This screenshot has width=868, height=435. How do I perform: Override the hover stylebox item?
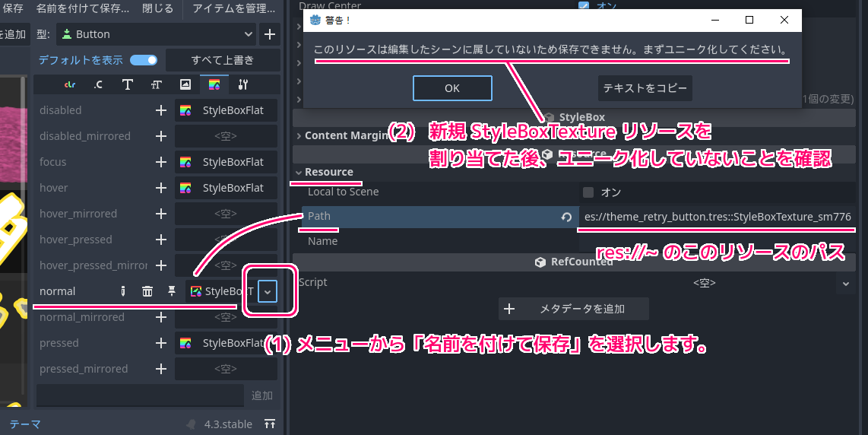[x=161, y=188]
